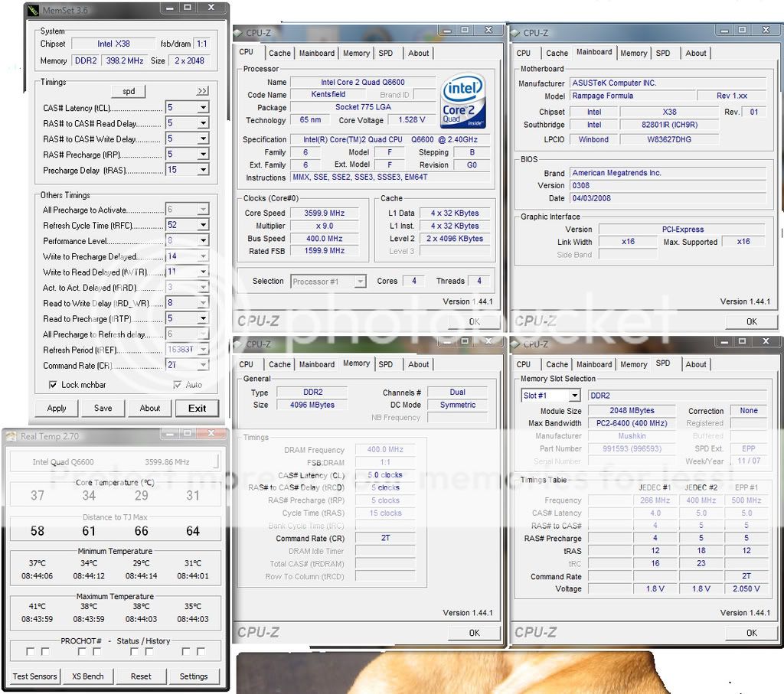Image resolution: width=784 pixels, height=694 pixels.
Task: Open the RAS# to CAS# Read Delay dropdown
Action: [x=203, y=123]
